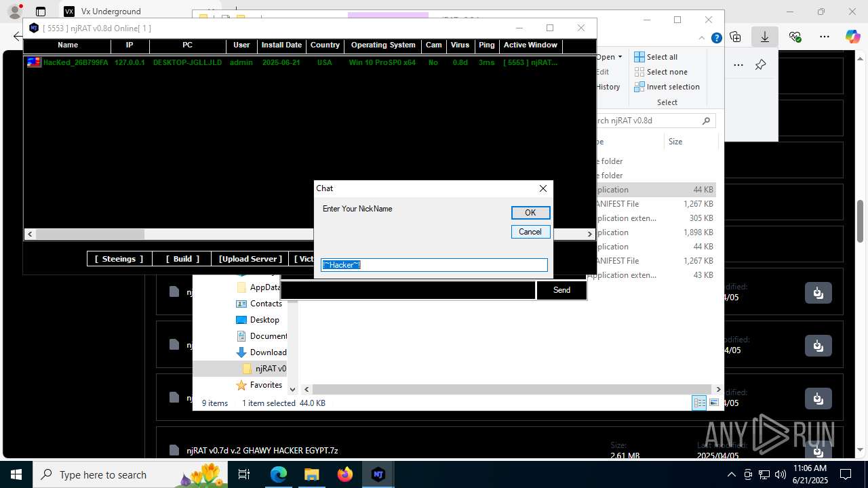This screenshot has height=488, width=868.
Task: Open Task View on the taskbar
Action: [245, 474]
